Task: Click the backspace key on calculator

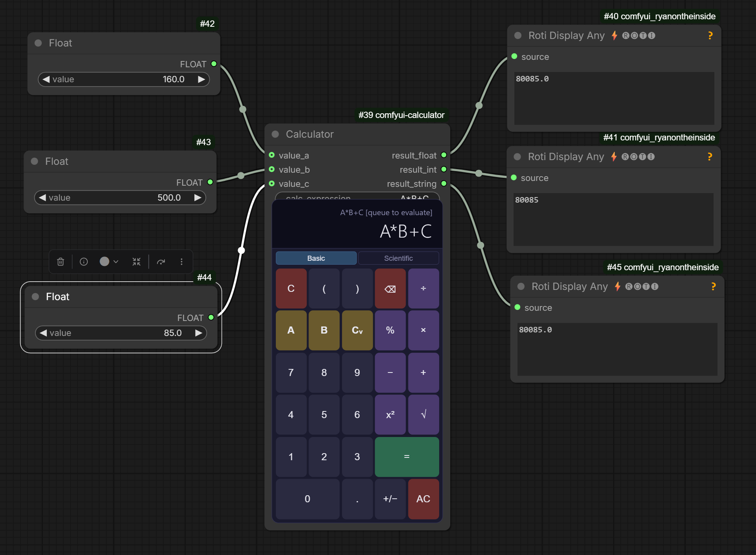Action: coord(390,289)
